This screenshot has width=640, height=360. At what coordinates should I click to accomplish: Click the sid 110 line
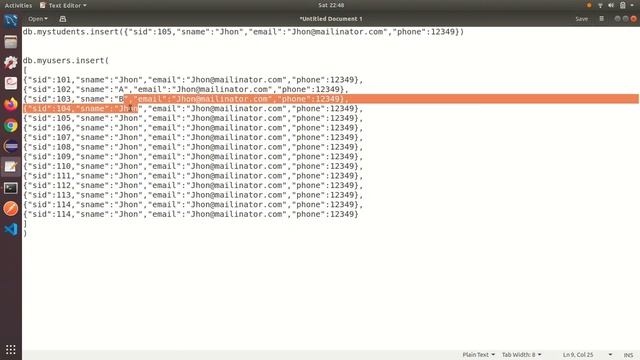193,166
